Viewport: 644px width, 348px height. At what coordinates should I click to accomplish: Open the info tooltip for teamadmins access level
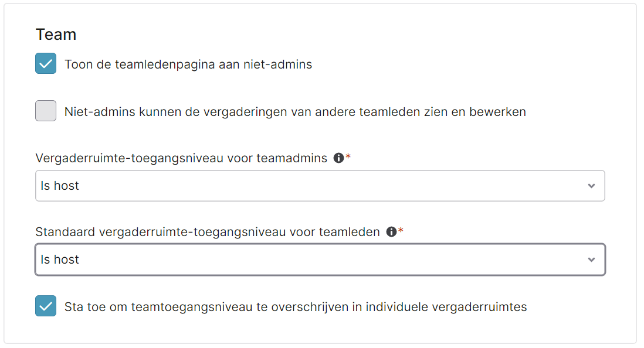click(338, 158)
